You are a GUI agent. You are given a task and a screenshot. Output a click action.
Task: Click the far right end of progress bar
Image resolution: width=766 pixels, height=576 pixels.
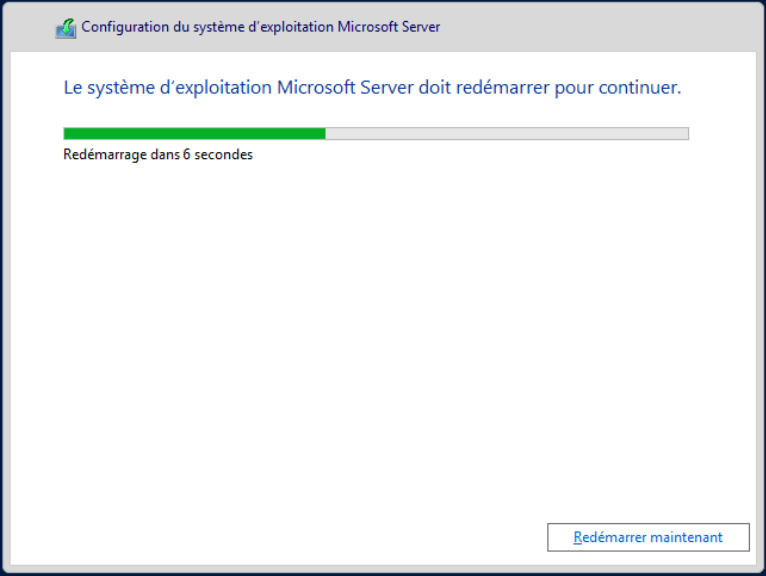pyautogui.click(x=686, y=133)
